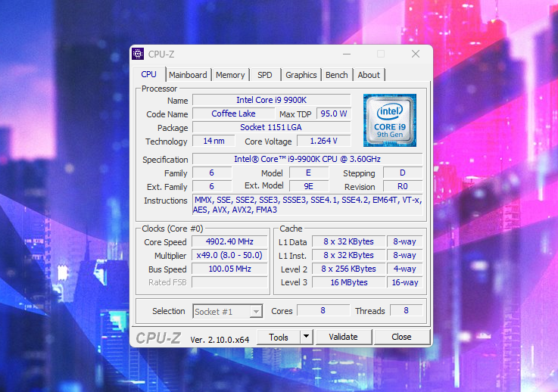Screen dimensions: 558x392
Task: Click the L1 Data '8-way' cell
Action: pos(404,242)
